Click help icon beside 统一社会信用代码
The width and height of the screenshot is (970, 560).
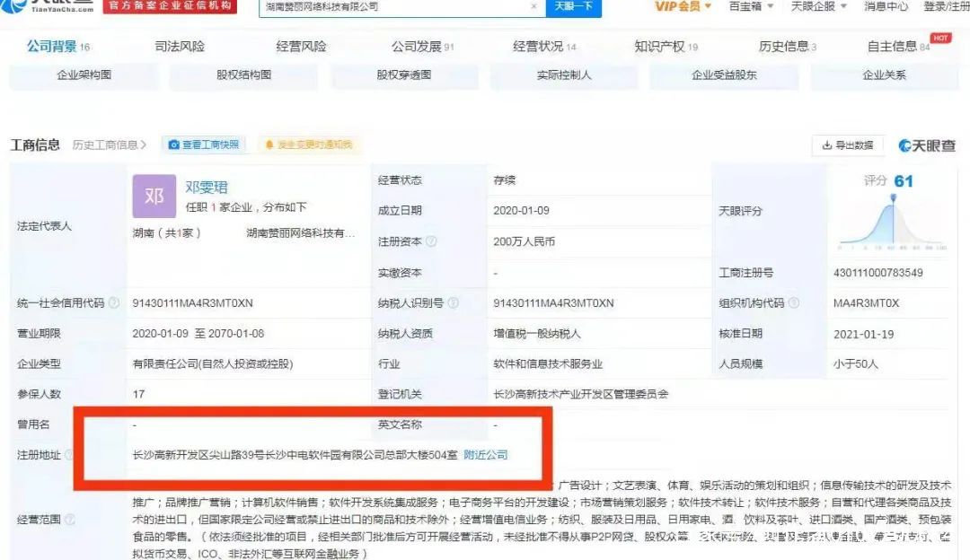coord(114,302)
